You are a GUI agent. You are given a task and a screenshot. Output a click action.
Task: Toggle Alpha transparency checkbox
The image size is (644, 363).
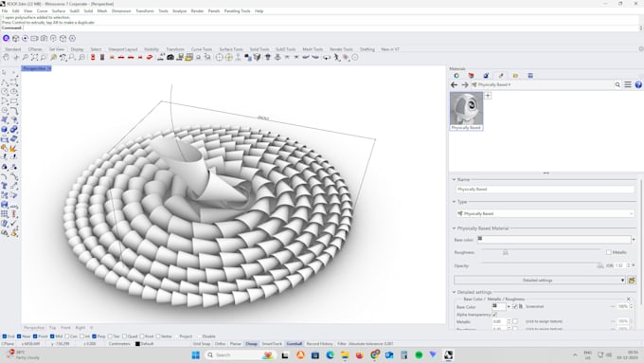[x=494, y=315]
